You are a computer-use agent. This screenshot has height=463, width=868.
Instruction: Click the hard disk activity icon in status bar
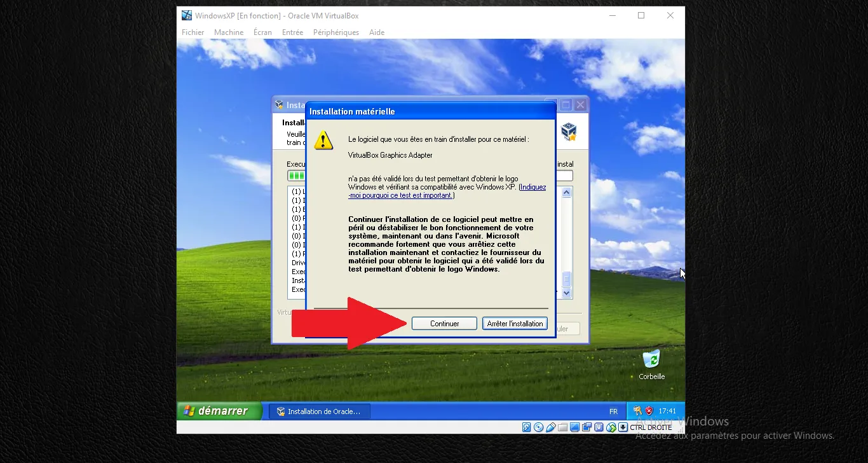click(x=526, y=427)
